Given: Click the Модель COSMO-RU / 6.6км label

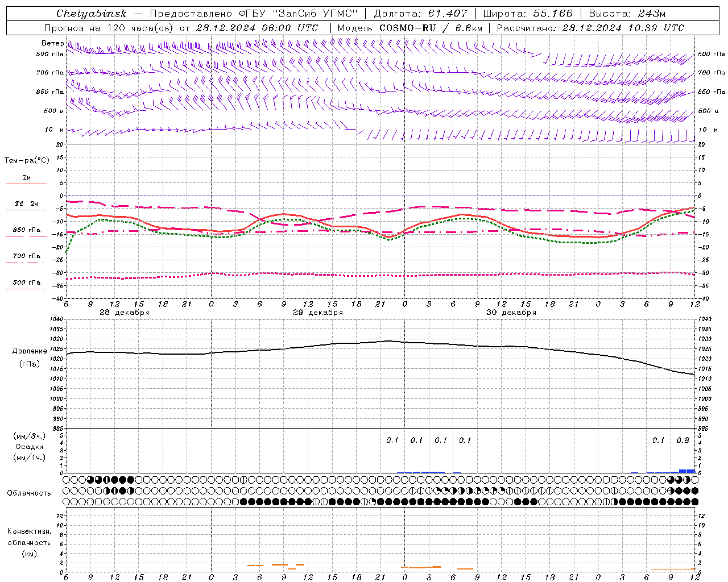Looking at the screenshot, I should tap(410, 28).
